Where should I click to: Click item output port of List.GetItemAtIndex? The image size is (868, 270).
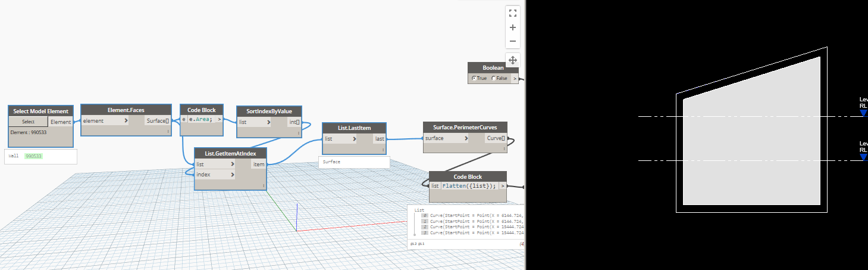pyautogui.click(x=259, y=164)
